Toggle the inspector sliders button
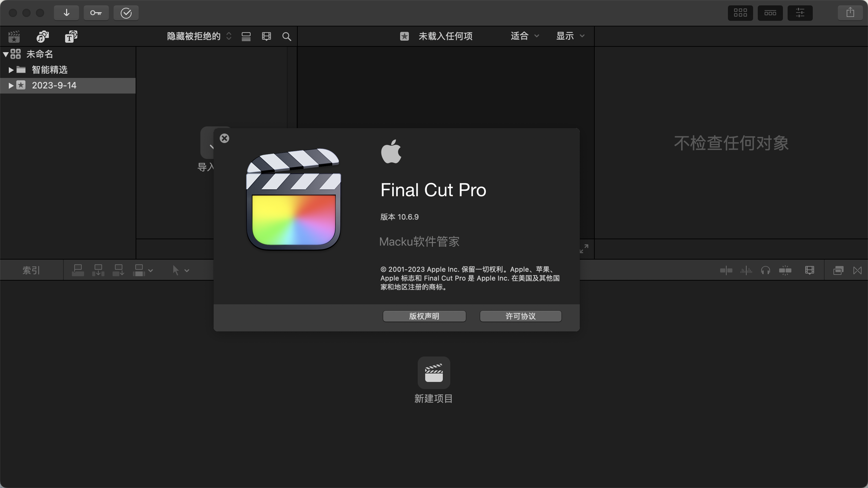This screenshot has width=868, height=488. tap(800, 13)
